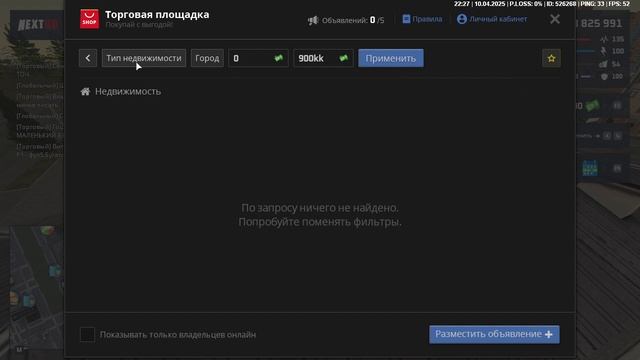The image size is (640, 360).
Task: Click the Применить button
Action: [x=391, y=58]
